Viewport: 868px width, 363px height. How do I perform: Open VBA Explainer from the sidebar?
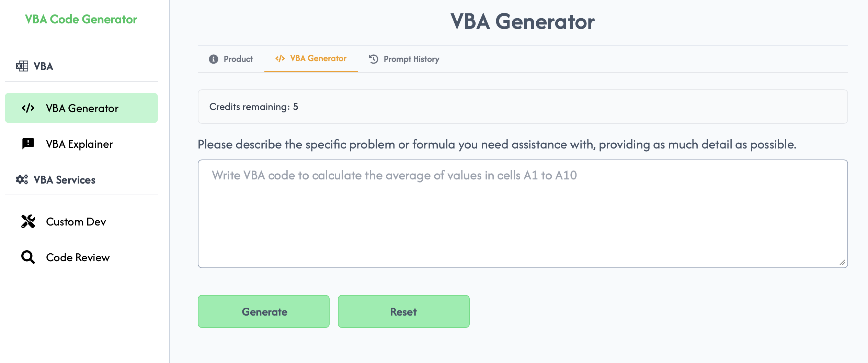click(x=80, y=144)
